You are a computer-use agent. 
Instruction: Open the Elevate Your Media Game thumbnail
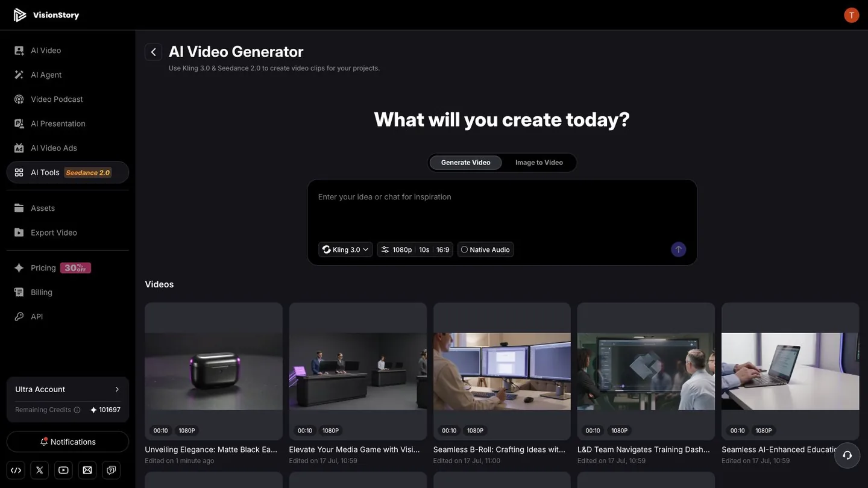click(357, 371)
